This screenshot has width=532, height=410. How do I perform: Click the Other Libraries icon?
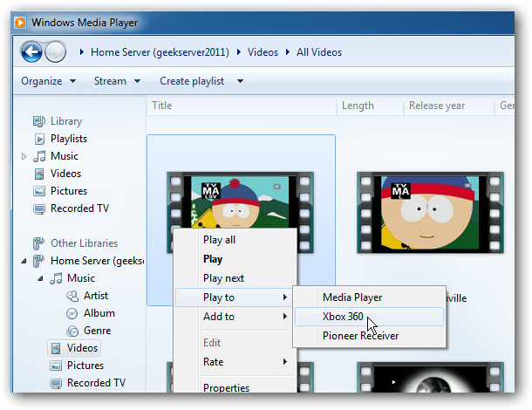tap(38, 243)
